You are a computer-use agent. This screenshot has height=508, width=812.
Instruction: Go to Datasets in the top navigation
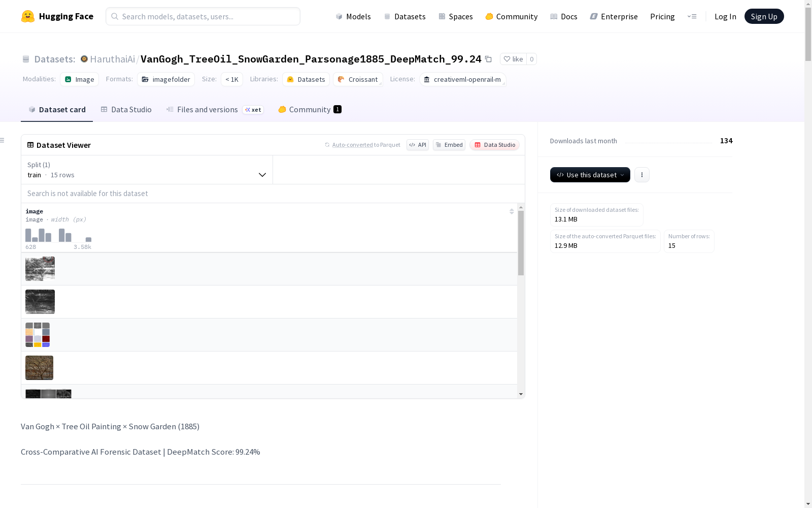[x=404, y=16]
